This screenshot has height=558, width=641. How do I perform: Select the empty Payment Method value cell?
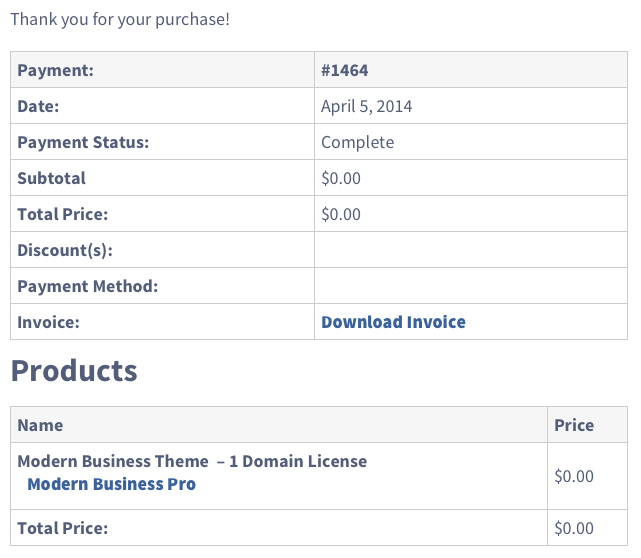pos(471,286)
